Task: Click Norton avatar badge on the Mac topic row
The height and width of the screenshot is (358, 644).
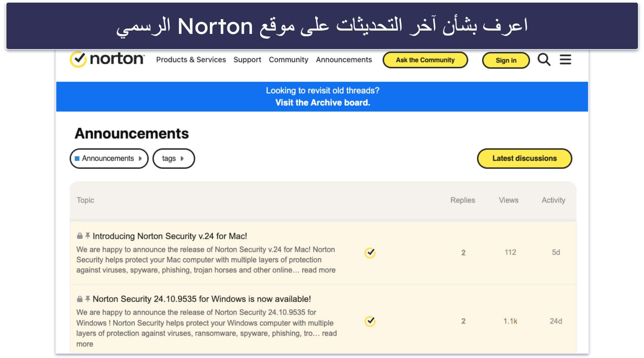Action: click(x=370, y=253)
